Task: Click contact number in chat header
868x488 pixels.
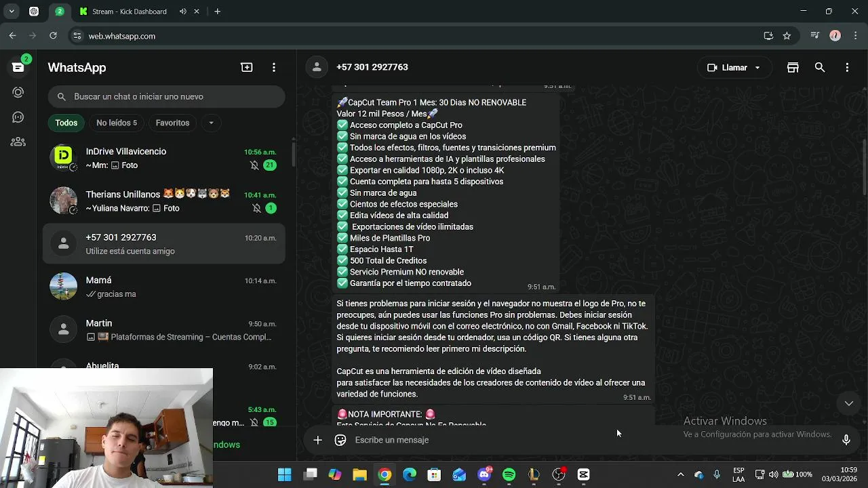Action: [372, 67]
